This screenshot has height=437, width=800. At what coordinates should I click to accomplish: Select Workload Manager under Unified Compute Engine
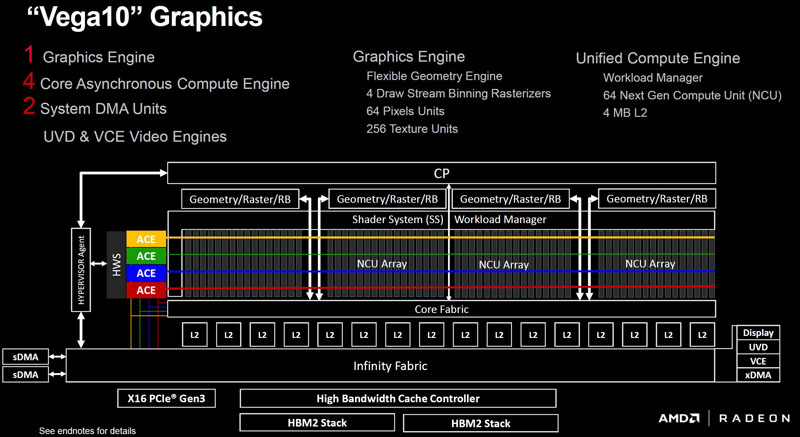pyautogui.click(x=653, y=78)
